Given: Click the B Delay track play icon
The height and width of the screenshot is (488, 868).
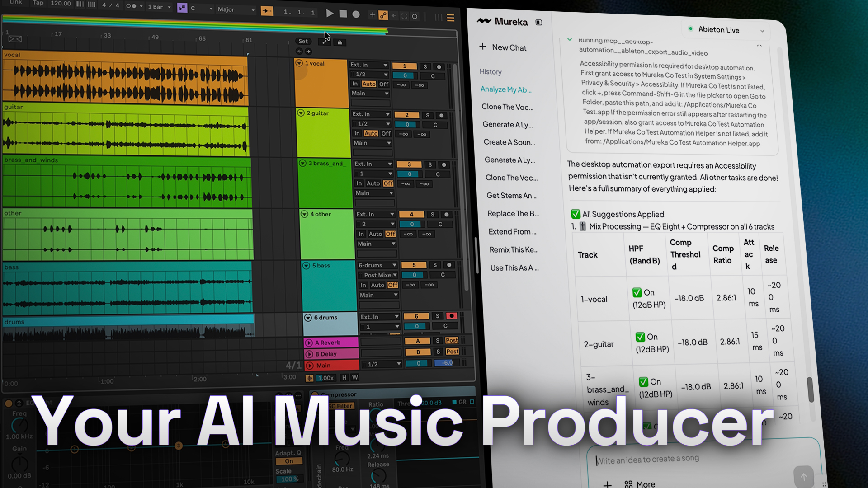Looking at the screenshot, I should pos(310,354).
